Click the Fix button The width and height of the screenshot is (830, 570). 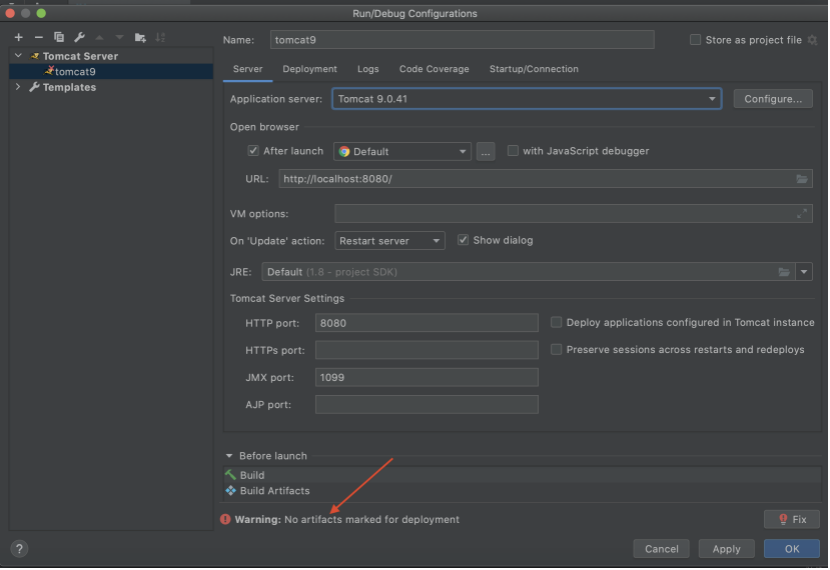[792, 519]
